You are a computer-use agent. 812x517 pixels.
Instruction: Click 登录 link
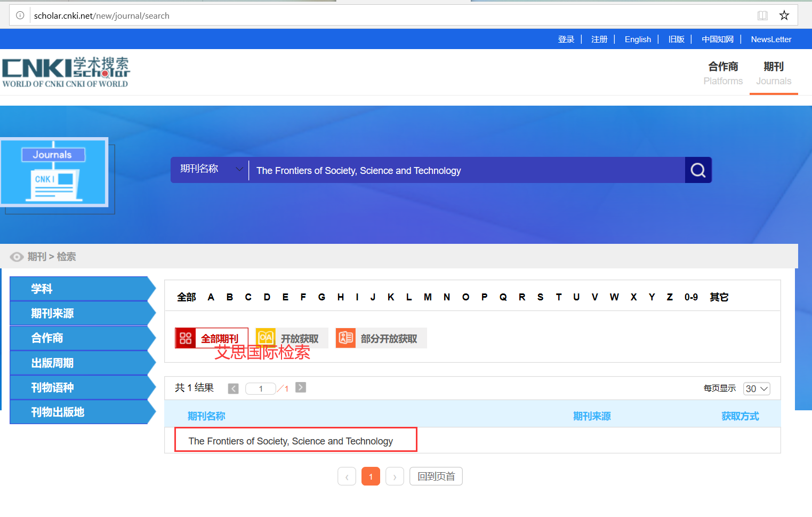(x=566, y=39)
